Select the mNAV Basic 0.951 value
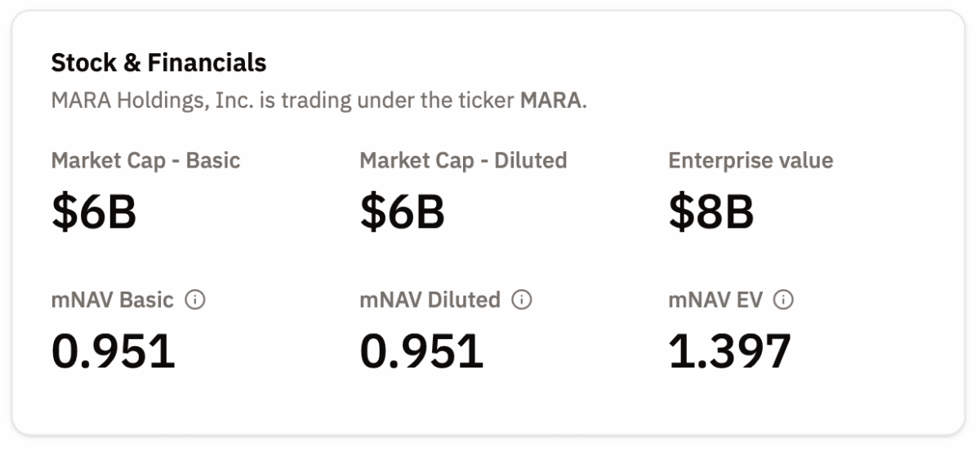 point(114,351)
